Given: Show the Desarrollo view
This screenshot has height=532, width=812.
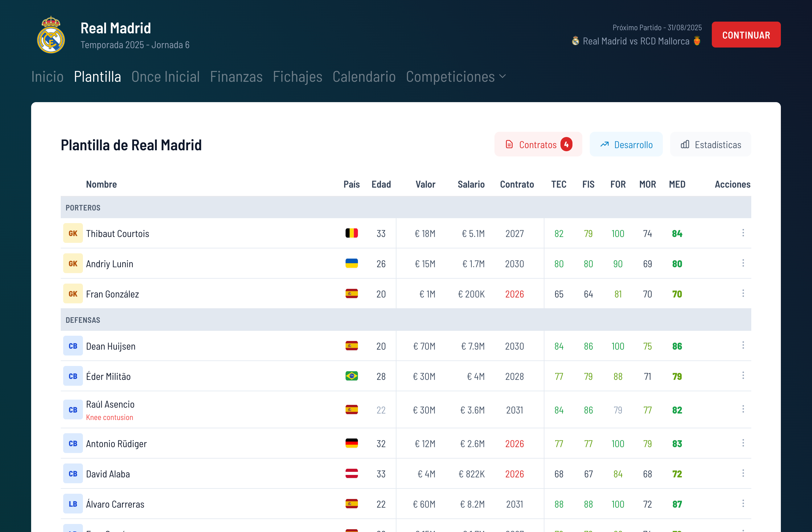Looking at the screenshot, I should [x=626, y=144].
